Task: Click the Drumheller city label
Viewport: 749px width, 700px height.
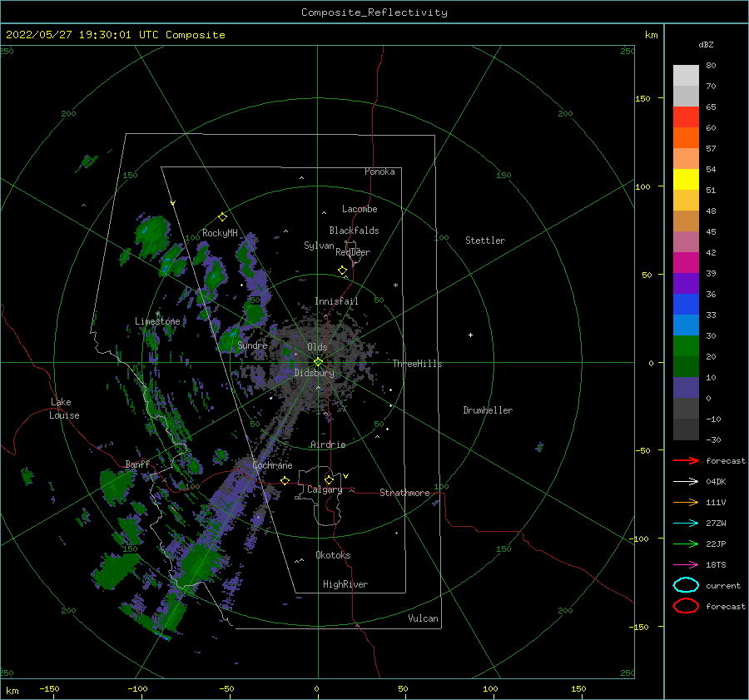Action: coord(488,410)
